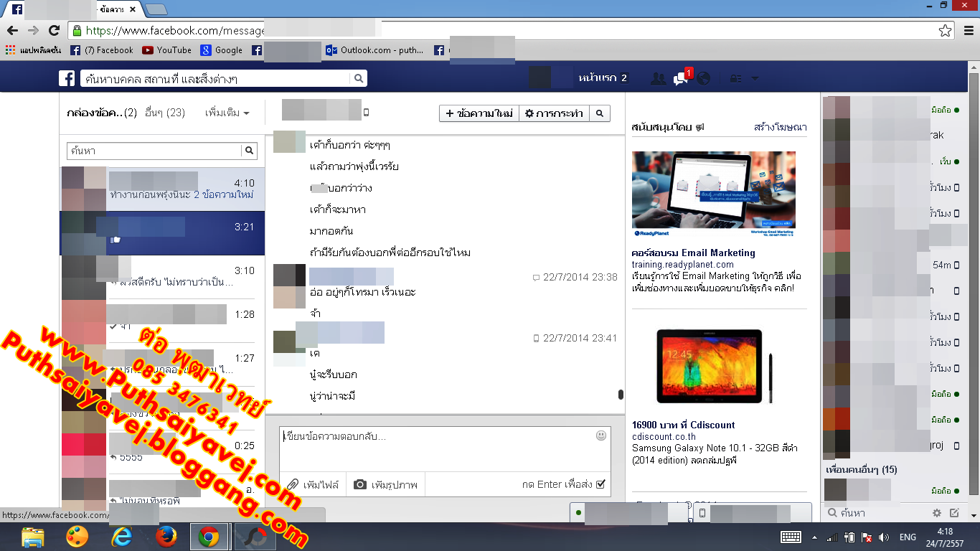The width and height of the screenshot is (980, 551).
Task: Open the Chrome menu hamburger icon
Action: coord(969,30)
